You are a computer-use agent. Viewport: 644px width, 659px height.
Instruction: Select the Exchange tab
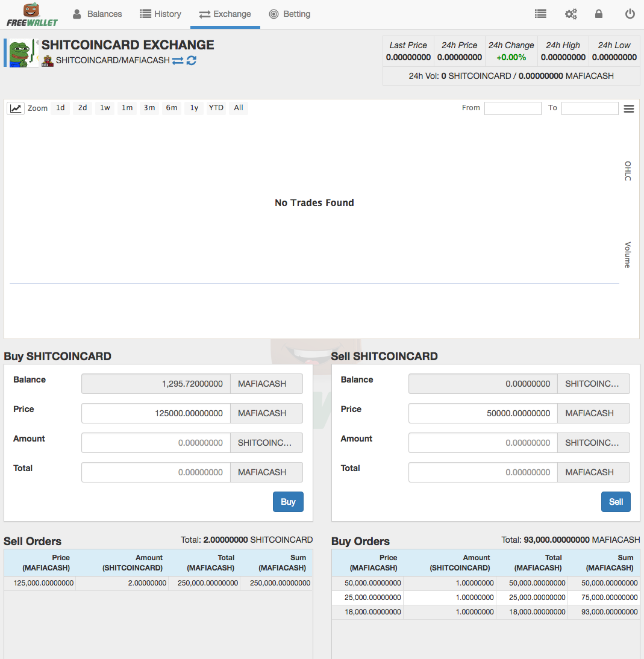click(x=225, y=14)
